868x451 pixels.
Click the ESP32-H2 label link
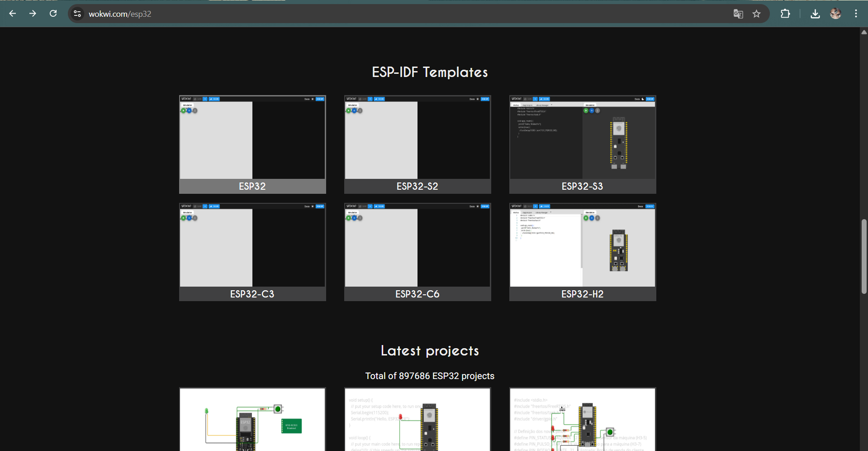click(583, 294)
